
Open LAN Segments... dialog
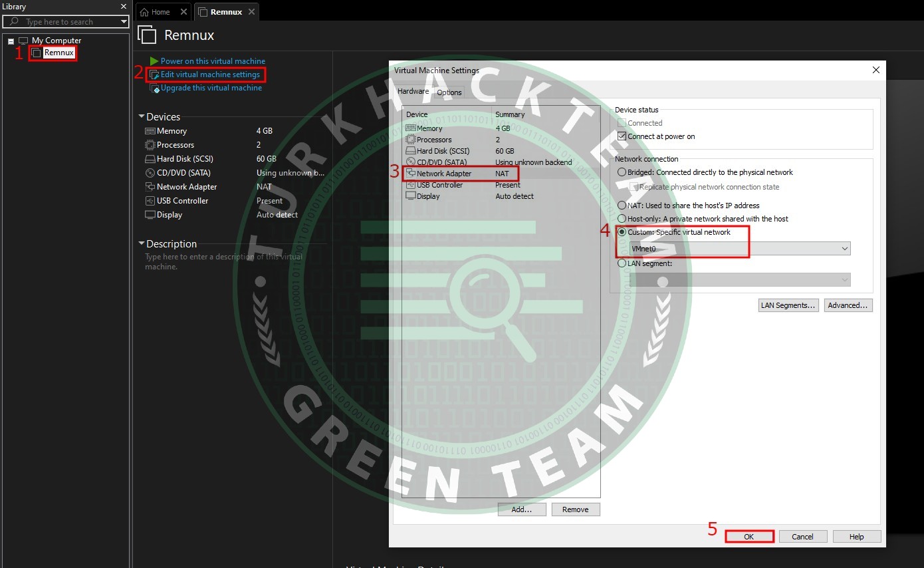coord(788,305)
